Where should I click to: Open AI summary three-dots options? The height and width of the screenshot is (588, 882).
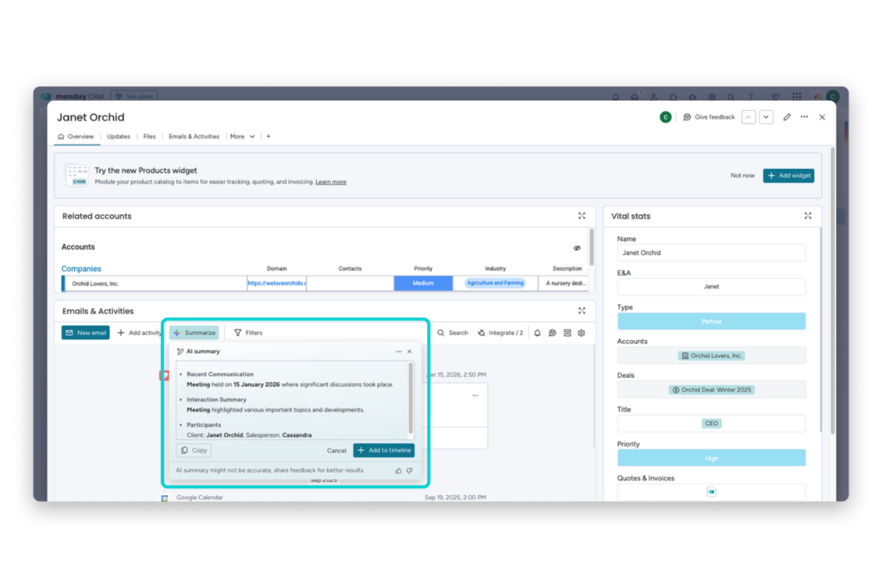[x=398, y=351]
